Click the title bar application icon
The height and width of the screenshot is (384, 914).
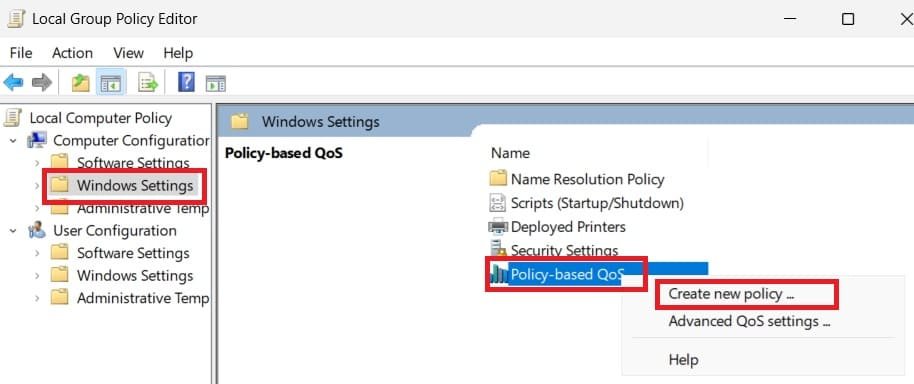coord(16,19)
